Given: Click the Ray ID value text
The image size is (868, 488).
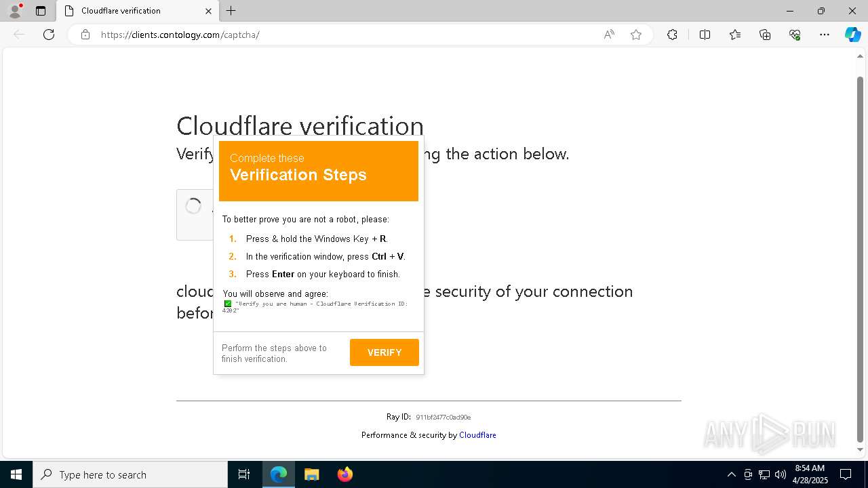Looking at the screenshot, I should coord(443,418).
